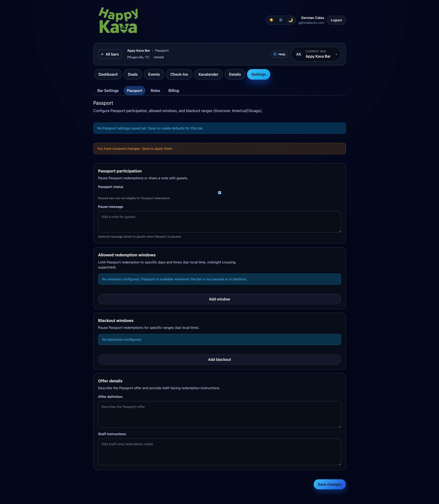
Task: Select the Settings tab
Action: (x=259, y=75)
